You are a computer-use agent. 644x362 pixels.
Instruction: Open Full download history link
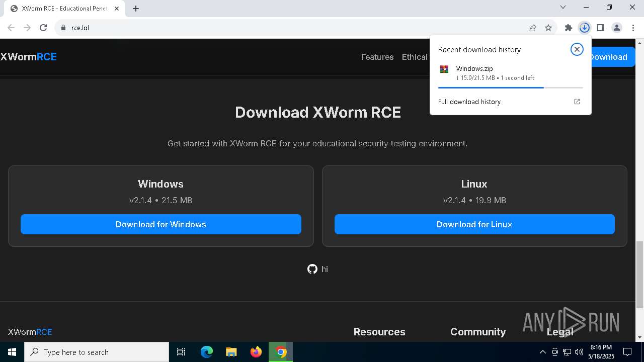pyautogui.click(x=469, y=102)
